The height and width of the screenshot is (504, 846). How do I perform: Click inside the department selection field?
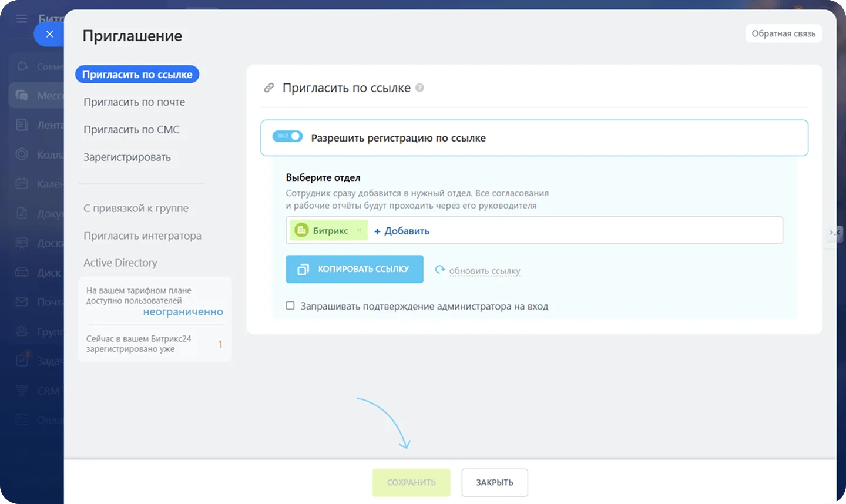pos(605,230)
